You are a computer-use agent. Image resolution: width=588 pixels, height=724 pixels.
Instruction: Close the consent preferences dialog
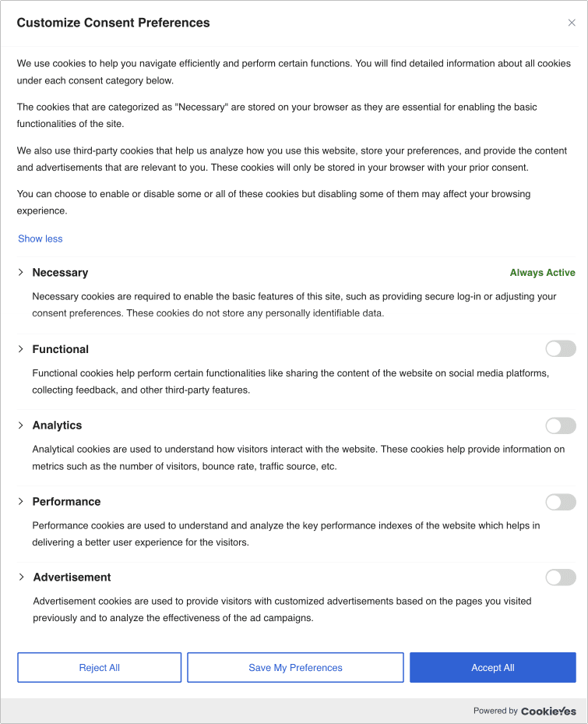pos(572,23)
